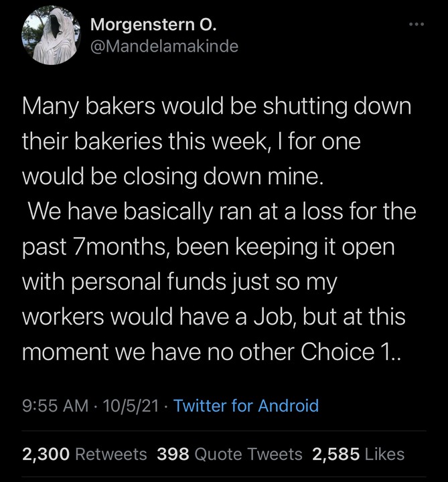The height and width of the screenshot is (482, 448).
Task: Click the word Retweets in the stats row
Action: point(110,454)
